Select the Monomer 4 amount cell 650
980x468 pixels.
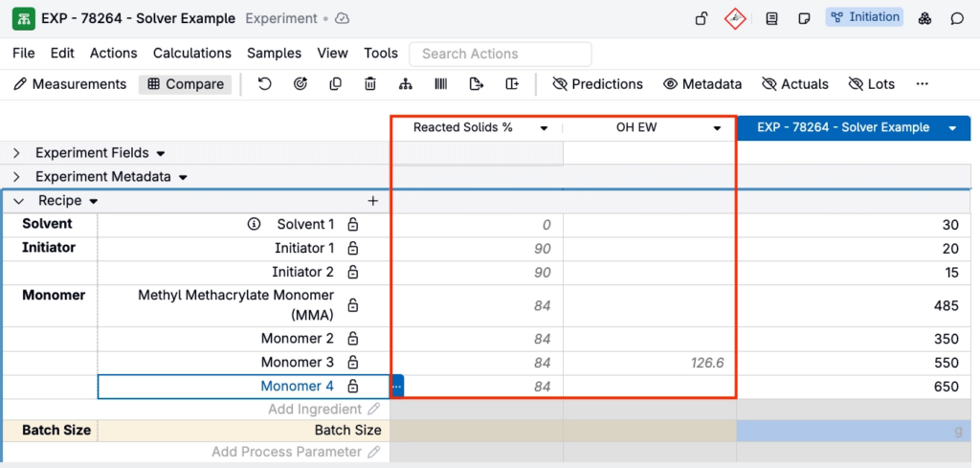tap(854, 387)
